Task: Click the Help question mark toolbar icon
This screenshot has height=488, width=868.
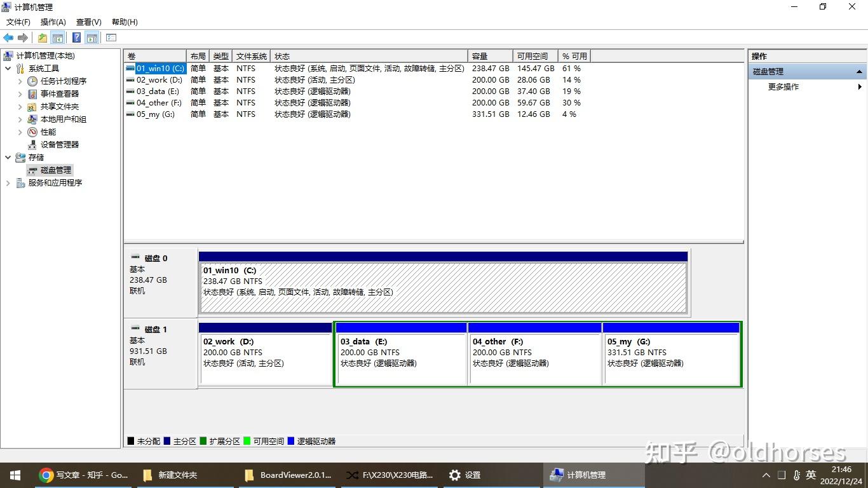Action: click(76, 37)
